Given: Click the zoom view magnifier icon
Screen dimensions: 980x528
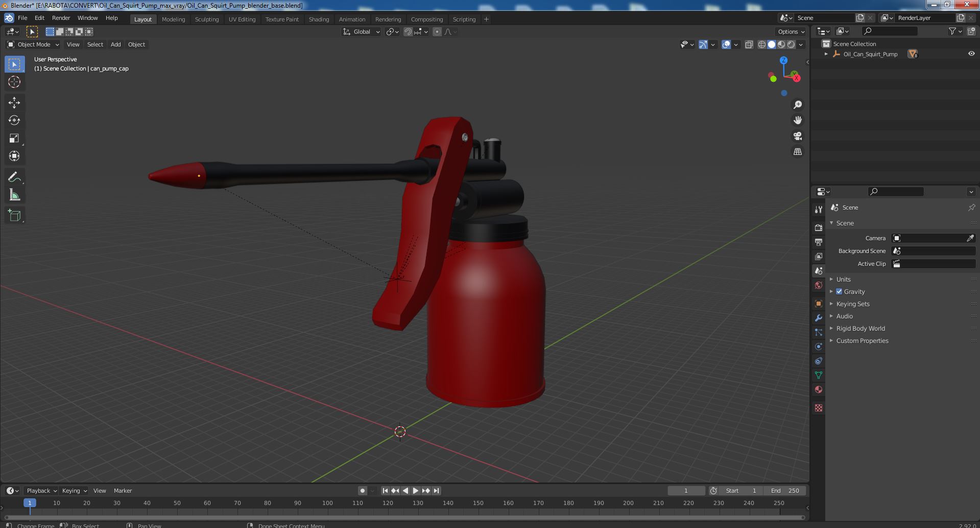Looking at the screenshot, I should pyautogui.click(x=797, y=105).
